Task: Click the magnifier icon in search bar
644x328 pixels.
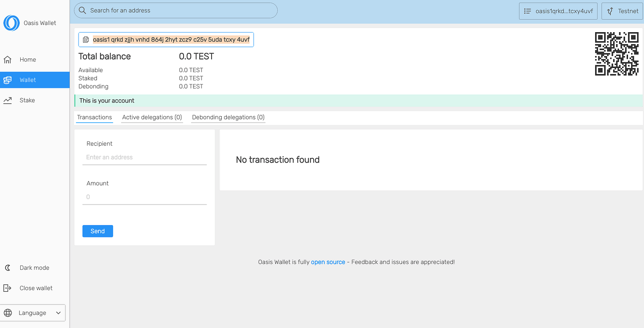Action: pos(82,10)
